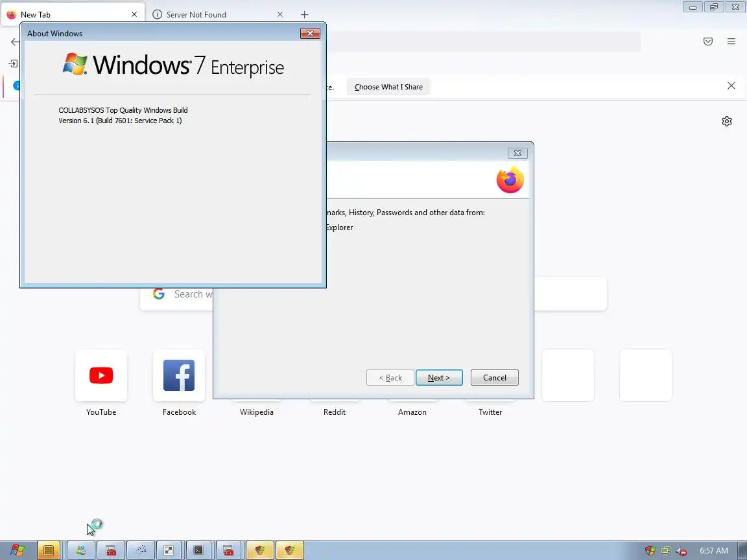Close the Server Not Found tab
This screenshot has width=747, height=560.
280,14
